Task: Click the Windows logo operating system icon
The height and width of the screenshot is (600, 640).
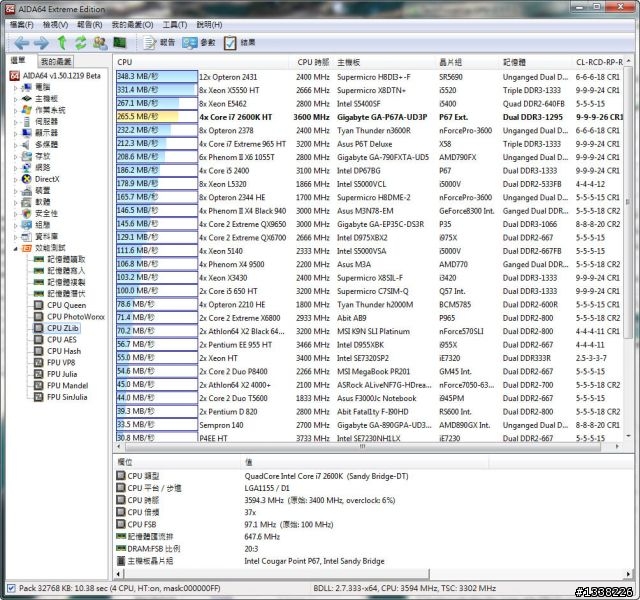Action: pos(27,110)
